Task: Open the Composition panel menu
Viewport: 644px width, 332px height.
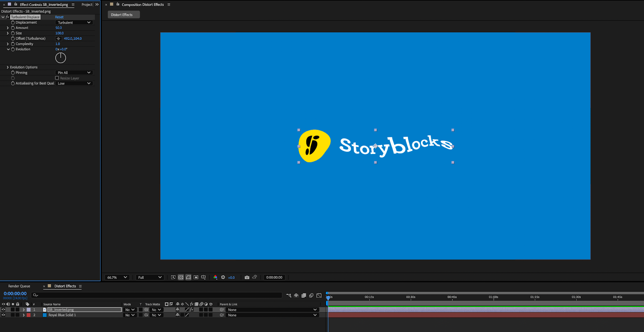Action: (x=169, y=4)
